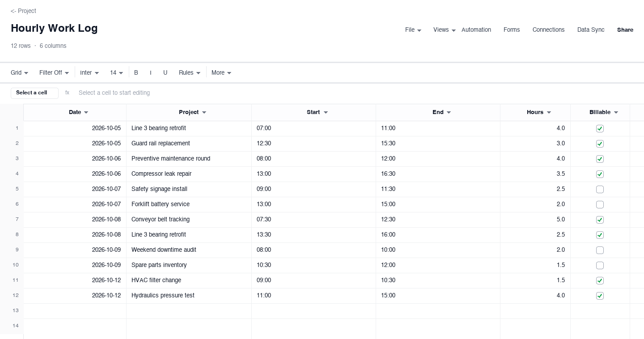The image size is (644, 339).
Task: Select the 5.0 hours cell
Action: pos(535,220)
